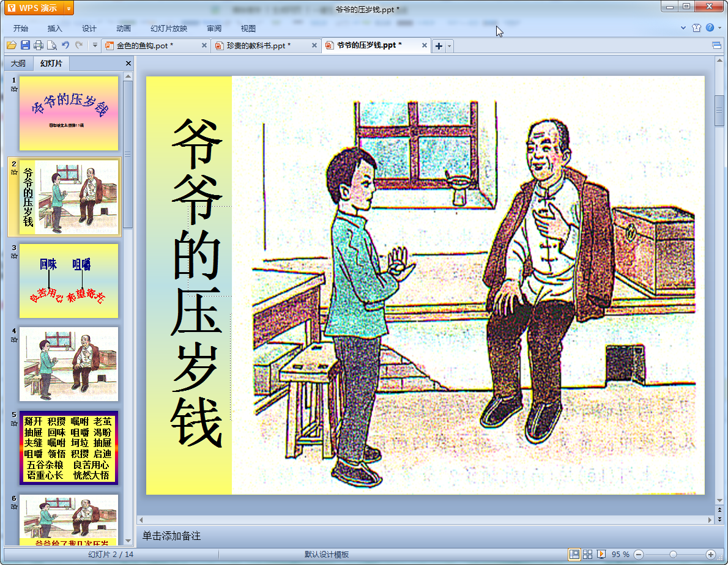
Task: Click the thumbnail panel scroll down arrow
Action: click(128, 541)
